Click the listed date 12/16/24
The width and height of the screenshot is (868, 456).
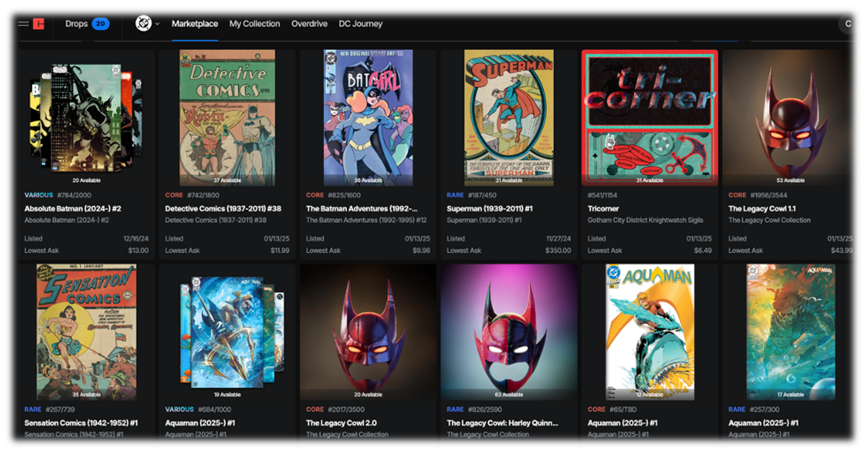[x=137, y=239]
